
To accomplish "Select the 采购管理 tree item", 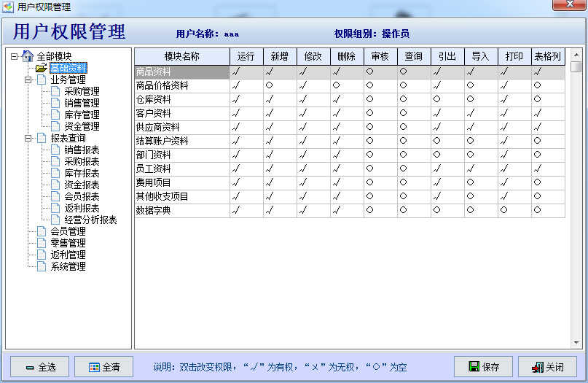I will [x=82, y=91].
